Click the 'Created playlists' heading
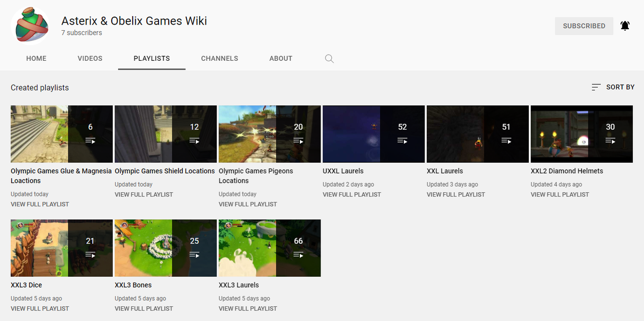 pos(40,87)
